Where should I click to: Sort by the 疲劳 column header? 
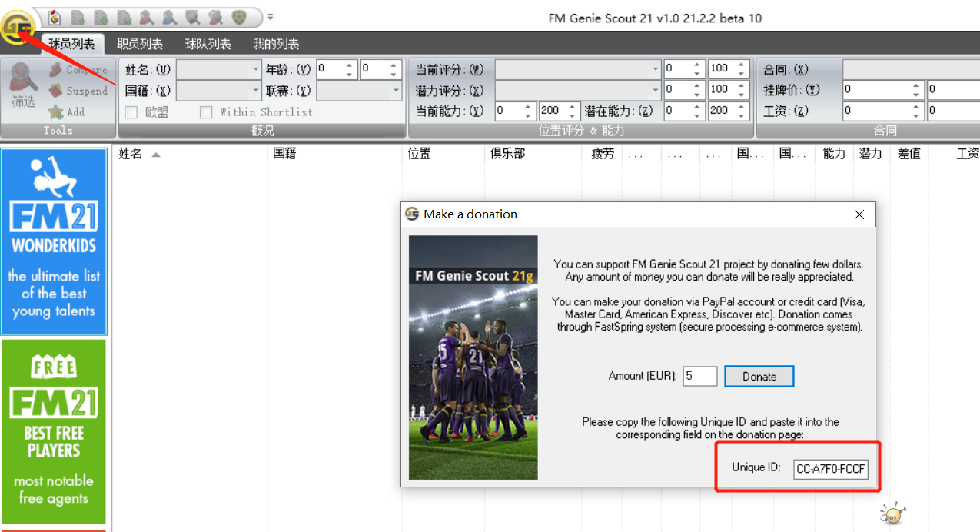603,154
